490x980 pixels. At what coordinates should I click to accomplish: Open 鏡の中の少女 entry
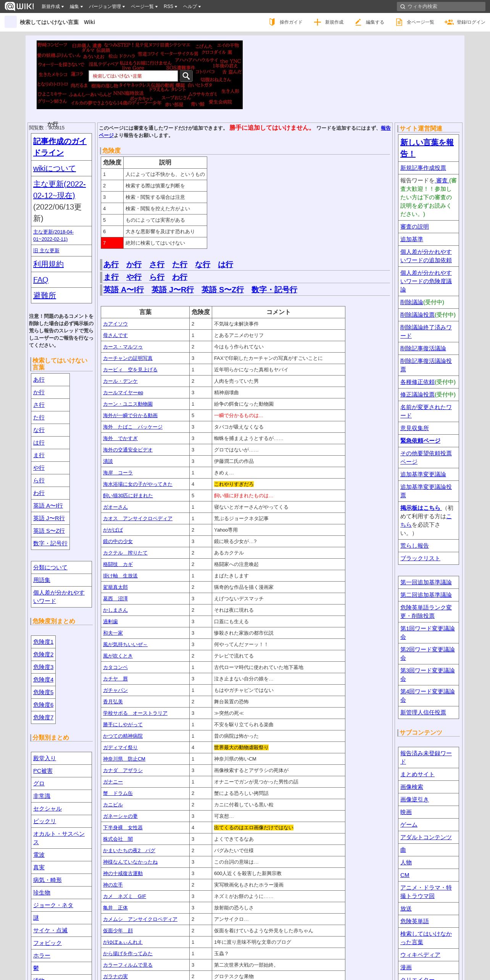click(x=118, y=541)
